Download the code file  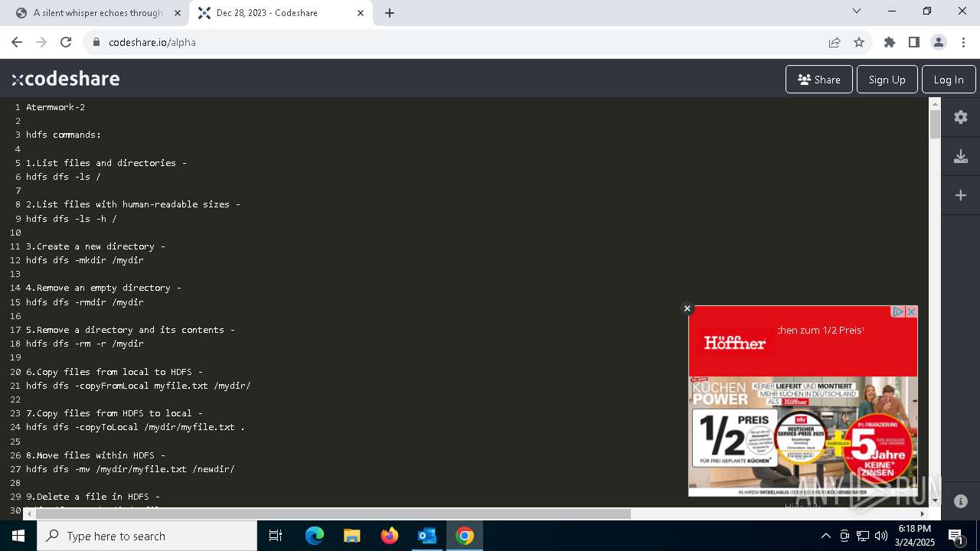[961, 156]
